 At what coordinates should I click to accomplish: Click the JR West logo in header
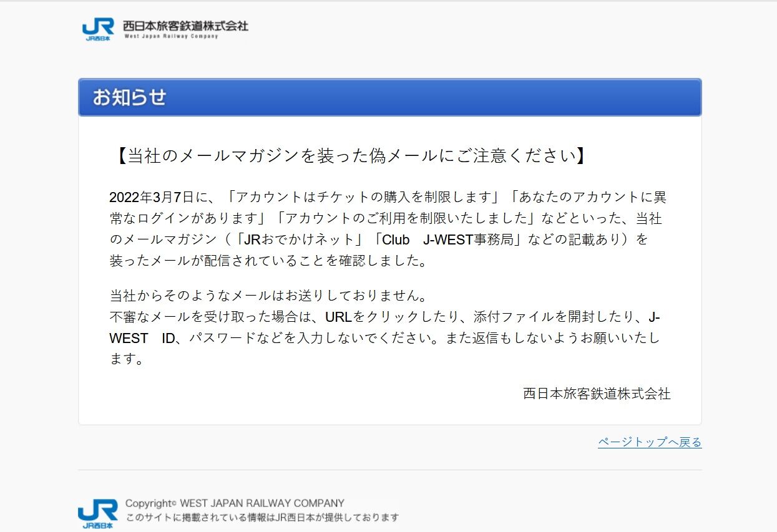tap(99, 29)
